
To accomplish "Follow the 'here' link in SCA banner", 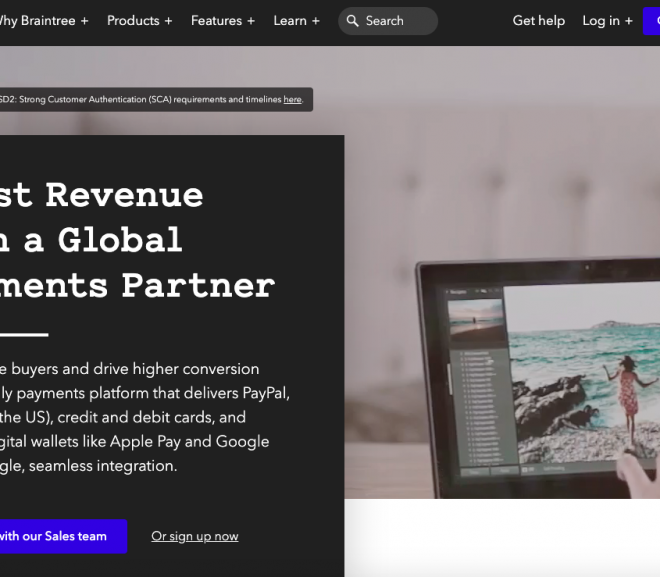I will point(292,100).
